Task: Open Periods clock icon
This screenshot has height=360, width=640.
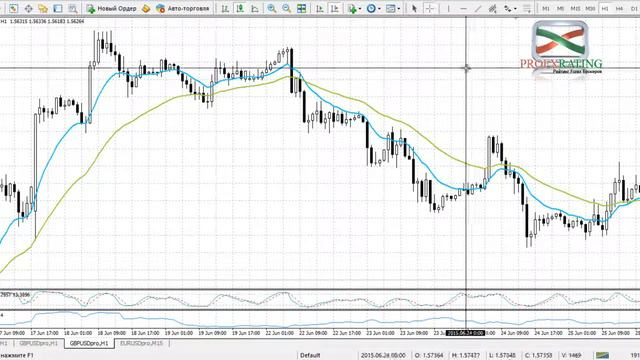Action: tap(371, 8)
